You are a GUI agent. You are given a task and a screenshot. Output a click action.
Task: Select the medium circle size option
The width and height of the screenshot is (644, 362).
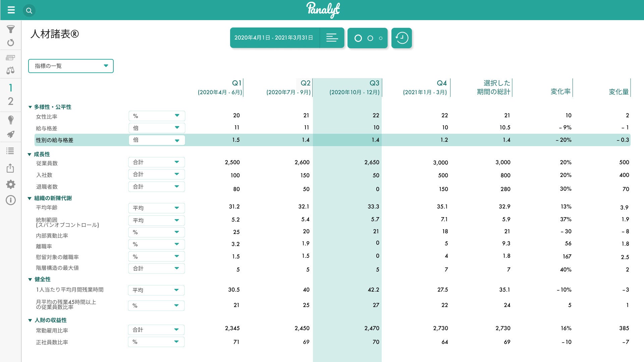(370, 38)
